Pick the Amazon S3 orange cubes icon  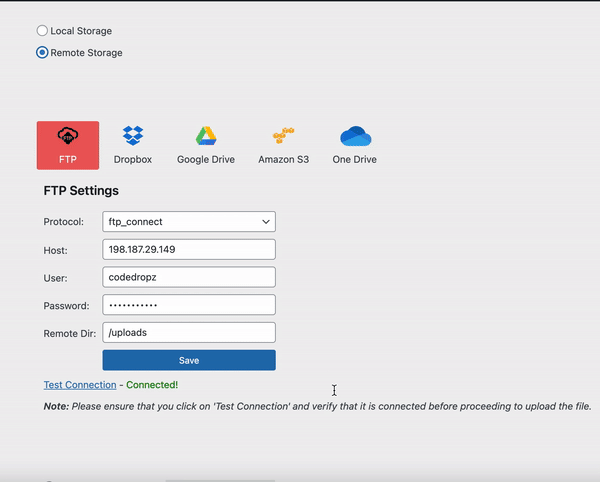pyautogui.click(x=283, y=136)
